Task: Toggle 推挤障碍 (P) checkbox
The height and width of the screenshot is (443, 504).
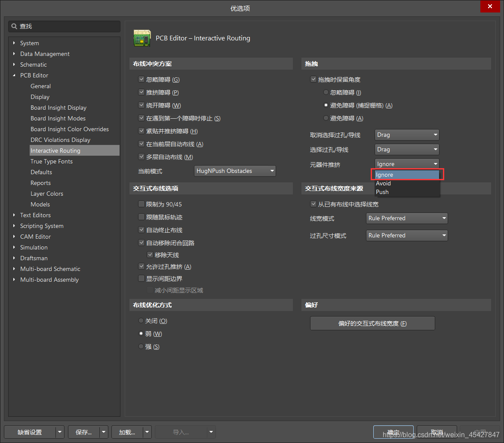Action: tap(141, 92)
